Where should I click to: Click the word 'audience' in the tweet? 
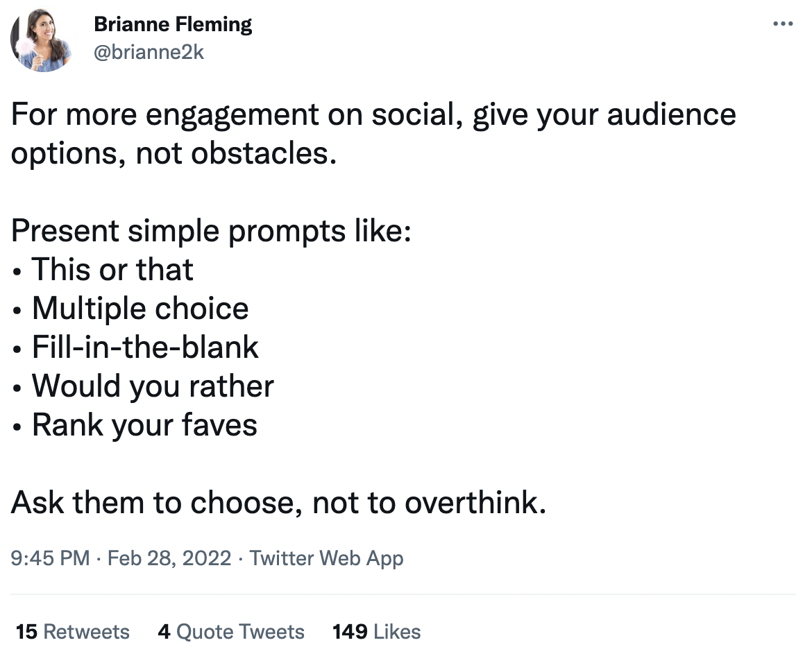[x=671, y=114]
